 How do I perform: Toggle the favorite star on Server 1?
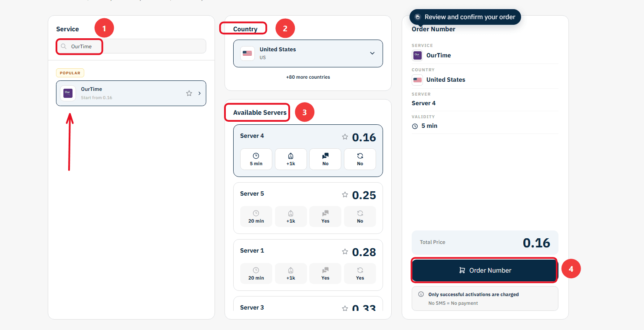point(345,251)
